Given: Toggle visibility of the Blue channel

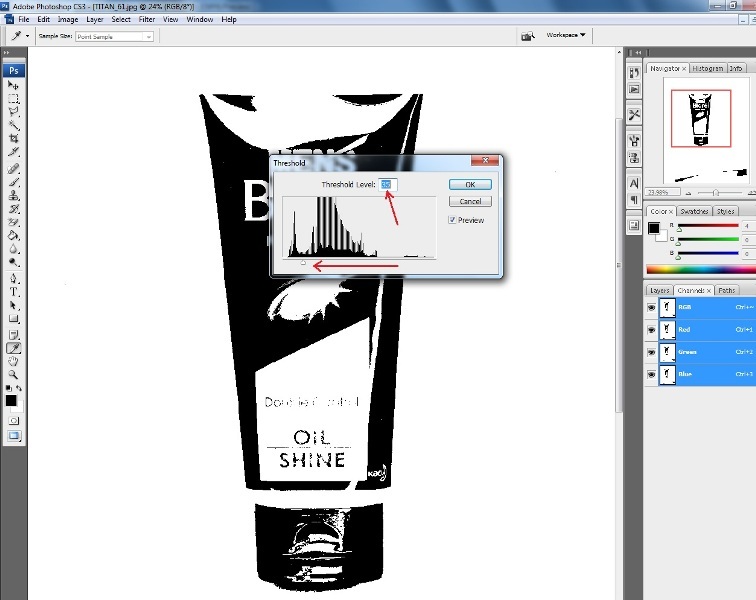Looking at the screenshot, I should 651,374.
